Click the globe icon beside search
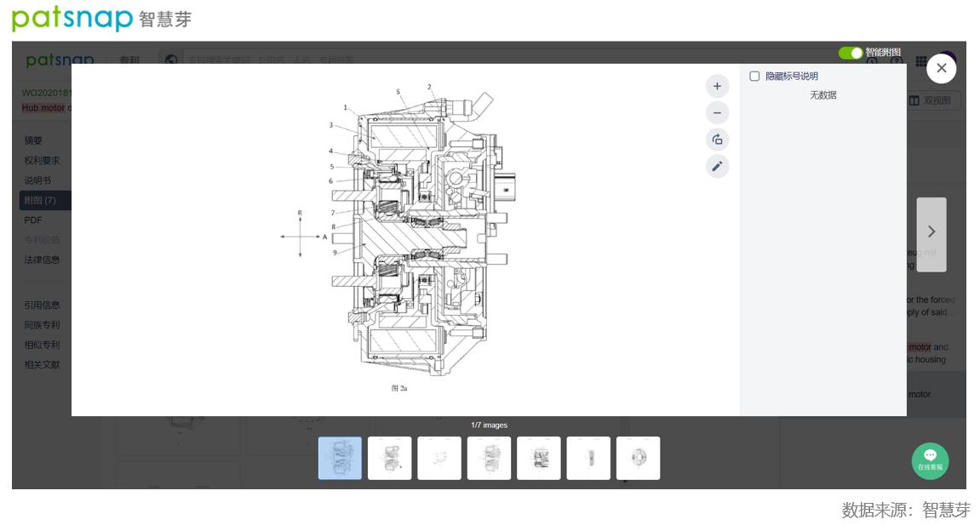 point(171,60)
